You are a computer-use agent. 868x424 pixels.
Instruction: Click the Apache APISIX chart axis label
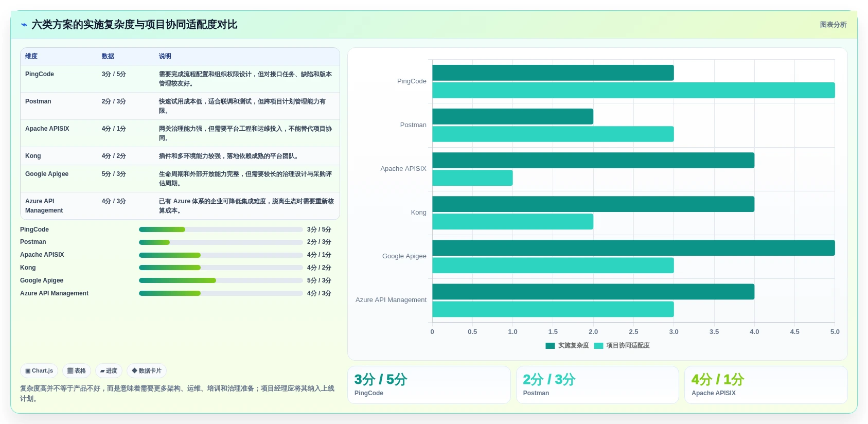click(403, 169)
